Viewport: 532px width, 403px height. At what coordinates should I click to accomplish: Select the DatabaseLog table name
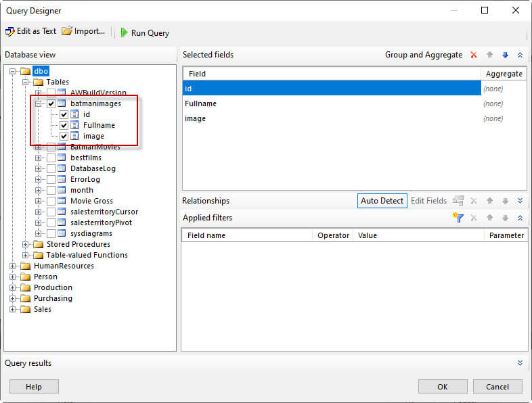93,168
